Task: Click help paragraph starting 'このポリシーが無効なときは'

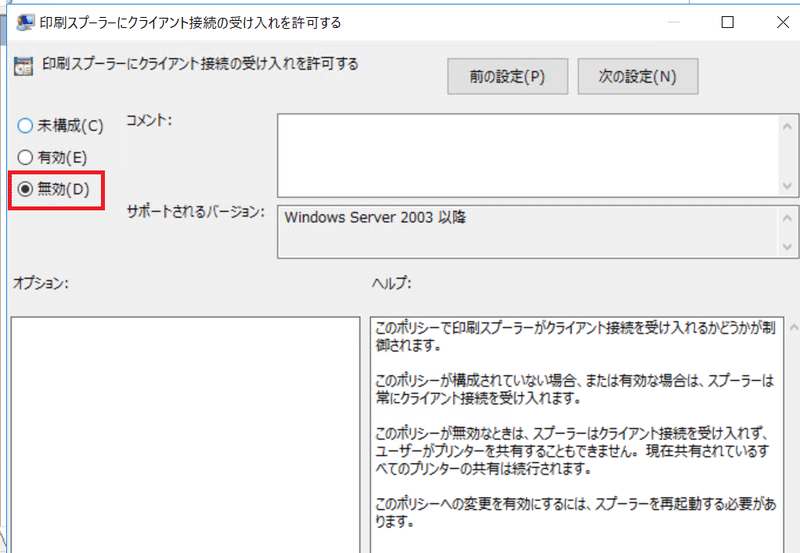Action: (x=572, y=450)
